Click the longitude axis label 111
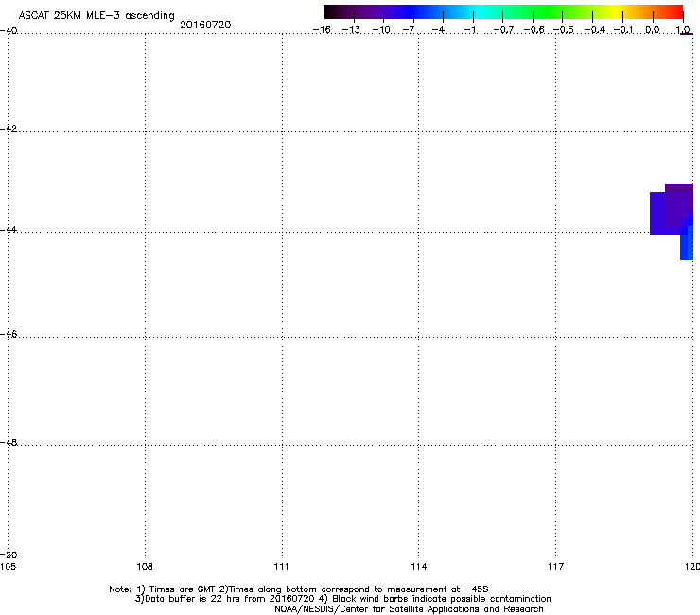 click(x=281, y=567)
